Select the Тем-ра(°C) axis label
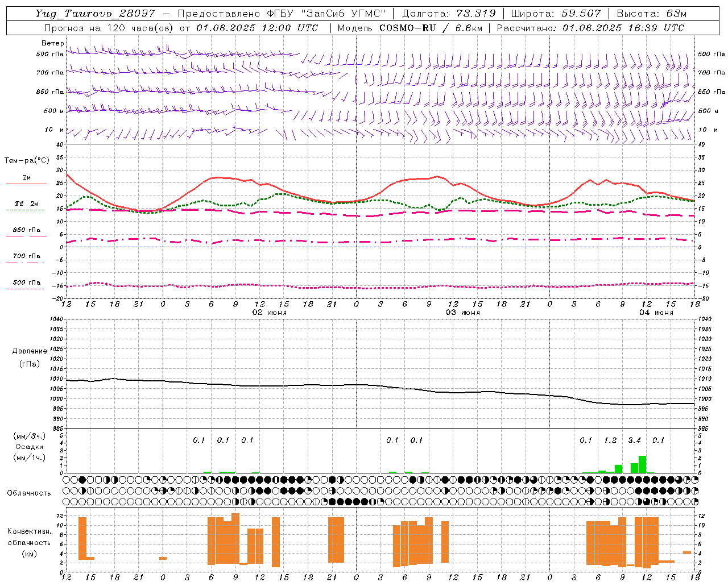 pyautogui.click(x=27, y=161)
